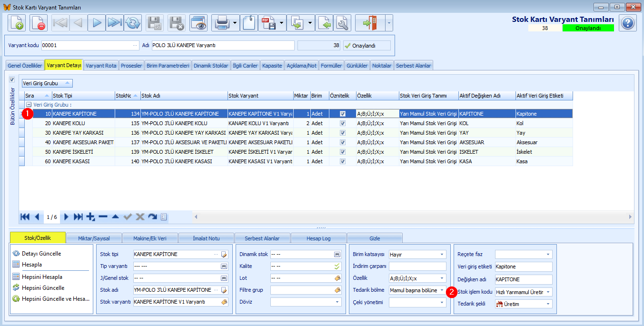Toggle Öznitelik checkbox for KANEPE KAPİTONE row
This screenshot has height=326, width=644.
tap(343, 114)
